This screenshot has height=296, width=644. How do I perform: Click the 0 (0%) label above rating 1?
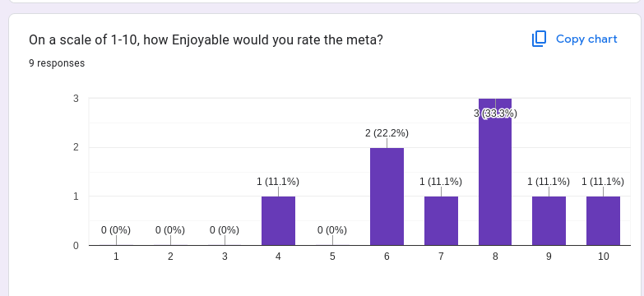tap(116, 230)
